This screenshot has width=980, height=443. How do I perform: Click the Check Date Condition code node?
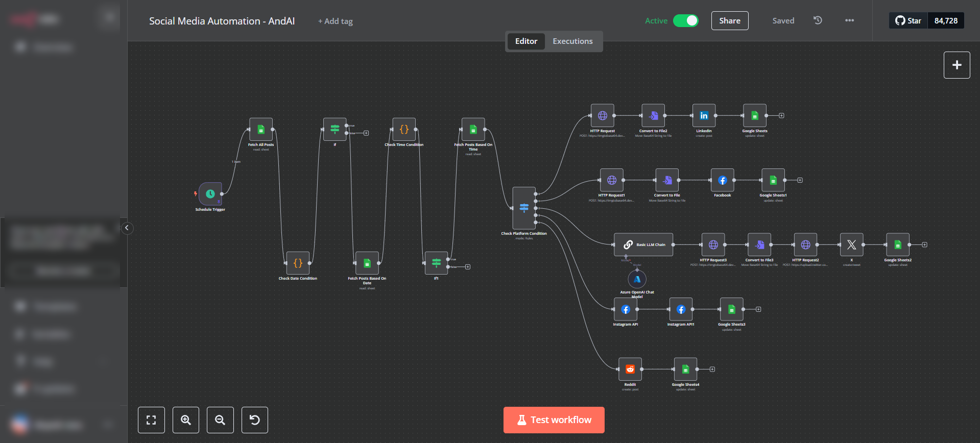(298, 263)
